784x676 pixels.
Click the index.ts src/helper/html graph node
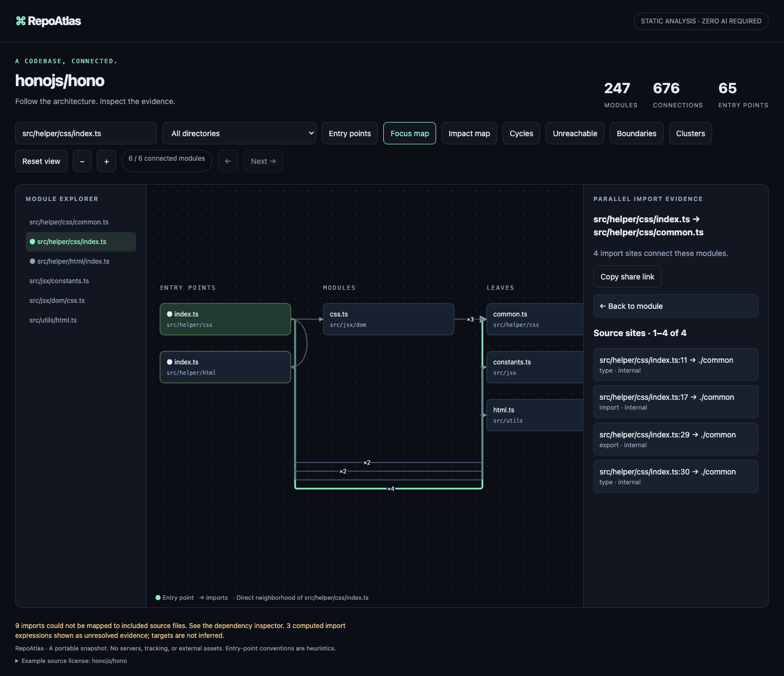pos(225,367)
